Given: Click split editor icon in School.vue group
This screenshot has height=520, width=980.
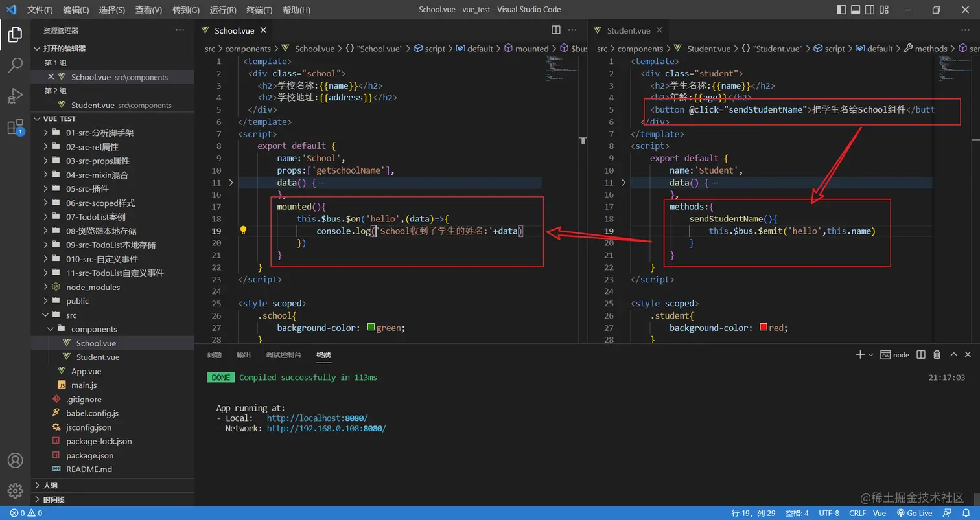Looking at the screenshot, I should 555,30.
